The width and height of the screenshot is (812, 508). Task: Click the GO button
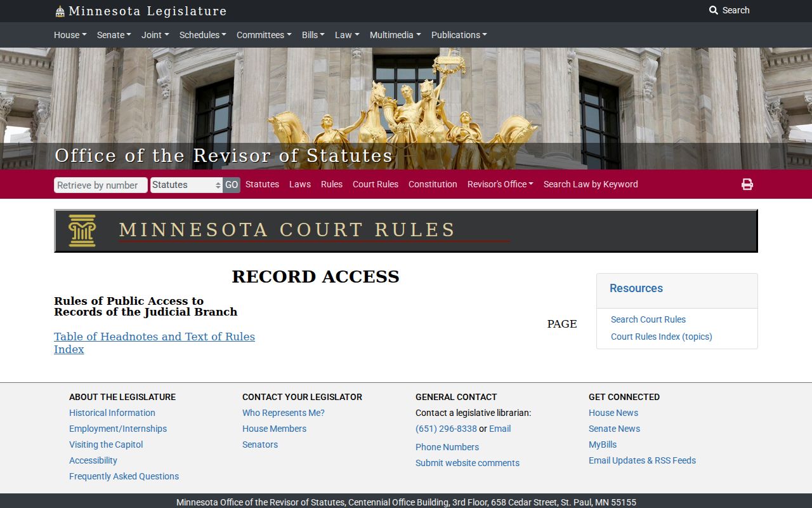232,185
